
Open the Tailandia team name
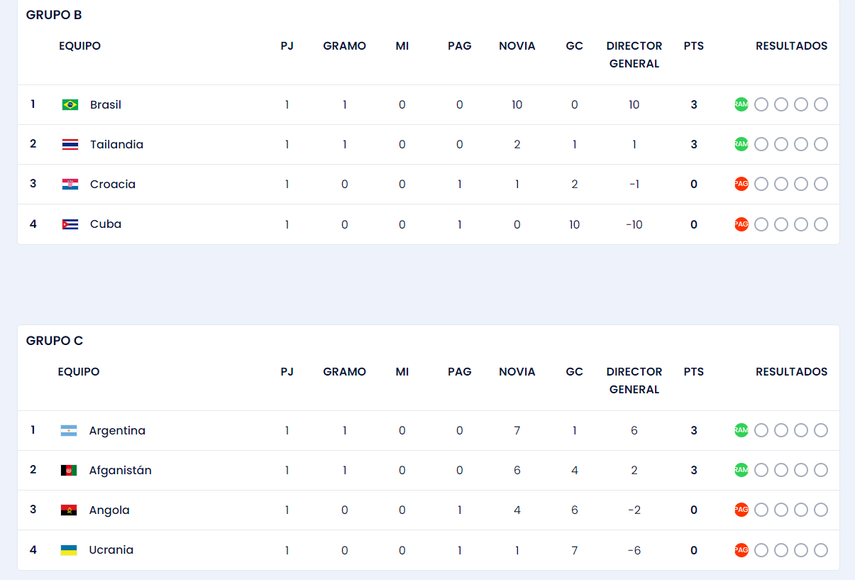(116, 145)
